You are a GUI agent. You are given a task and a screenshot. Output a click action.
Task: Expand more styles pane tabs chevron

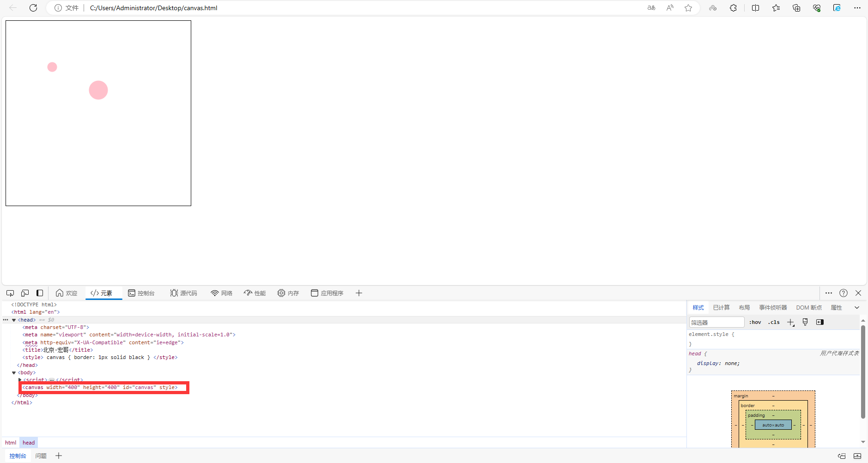[x=857, y=307]
